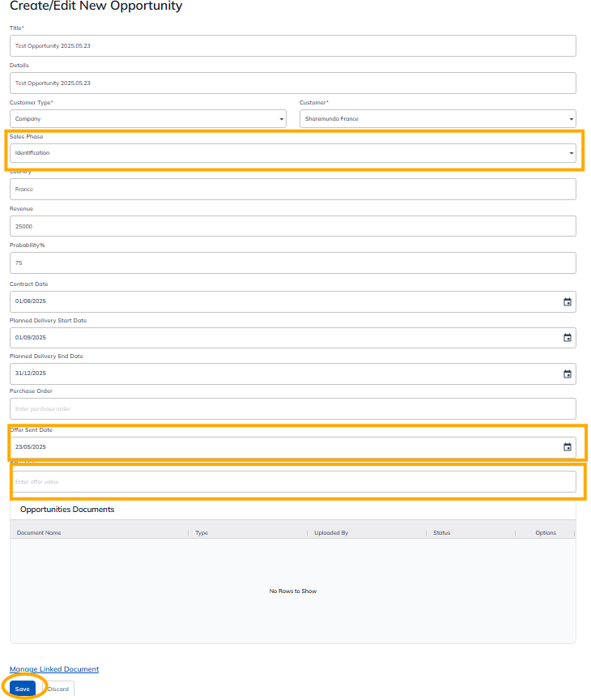Click the Status column header

coord(441,533)
